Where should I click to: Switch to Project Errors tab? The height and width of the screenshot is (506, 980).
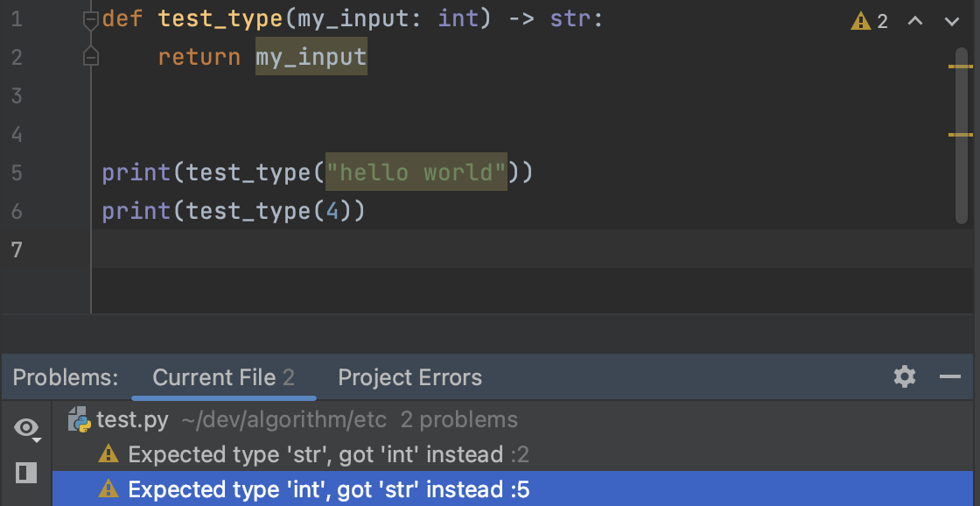pyautogui.click(x=410, y=378)
